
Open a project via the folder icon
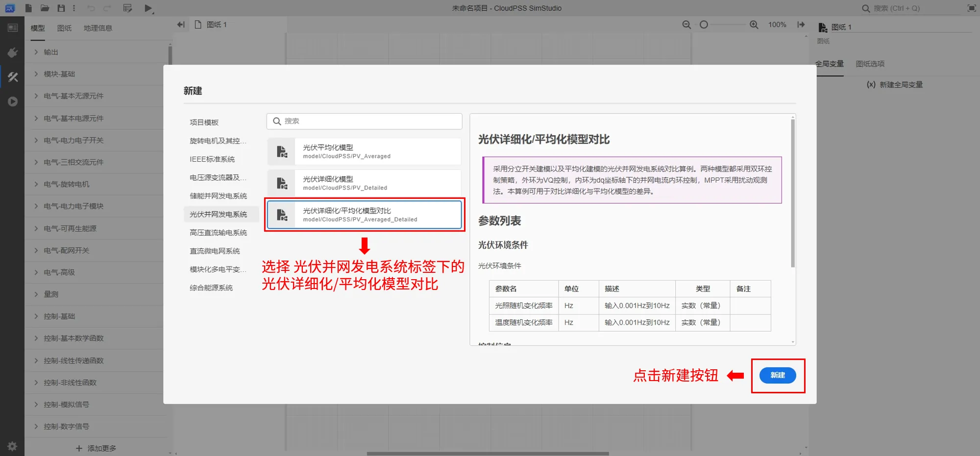click(x=45, y=8)
